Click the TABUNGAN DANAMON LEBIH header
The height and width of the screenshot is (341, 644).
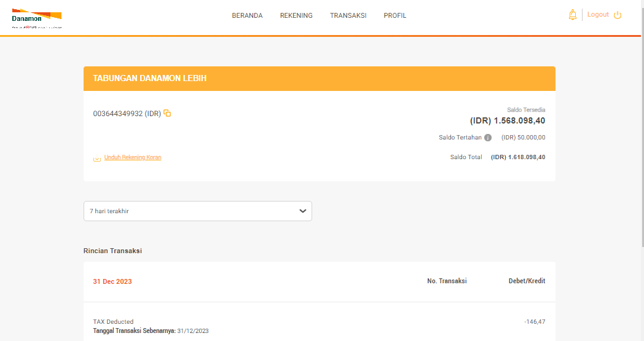tap(320, 79)
